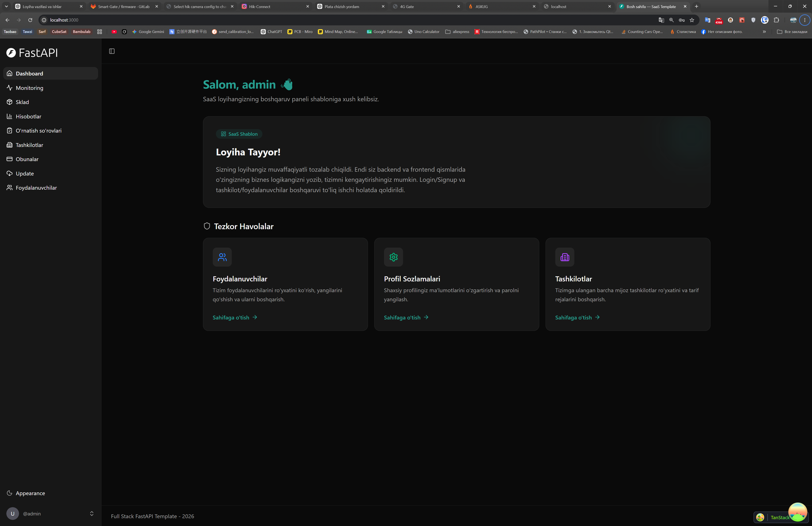Open the Chrome extensions puzzle icon
This screenshot has height=526, width=812.
(x=776, y=20)
